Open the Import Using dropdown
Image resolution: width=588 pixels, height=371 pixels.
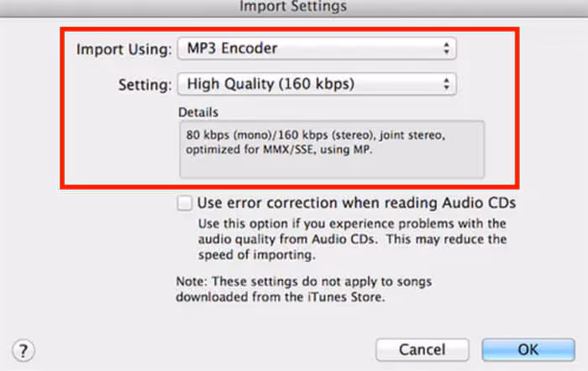(316, 49)
